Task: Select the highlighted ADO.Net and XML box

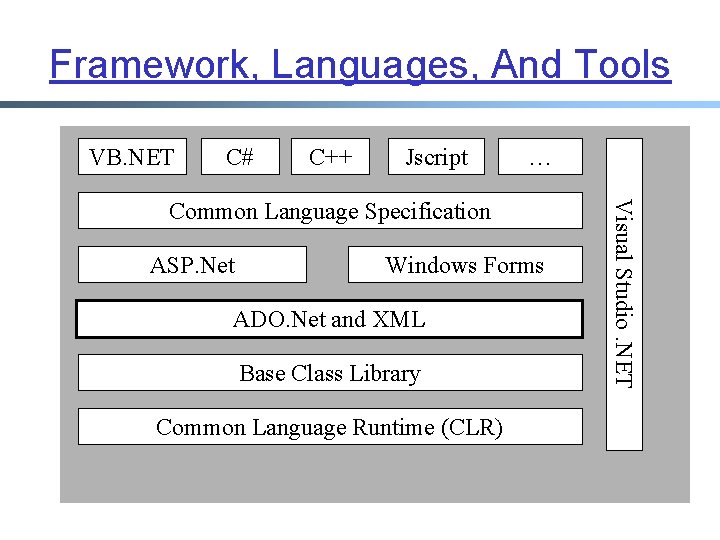Action: click(330, 319)
